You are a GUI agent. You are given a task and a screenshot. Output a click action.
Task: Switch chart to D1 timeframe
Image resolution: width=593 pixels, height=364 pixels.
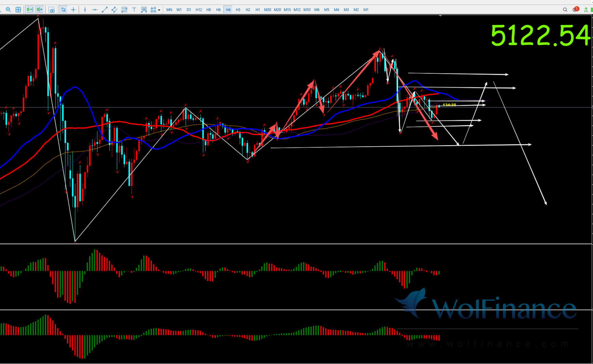[x=189, y=10]
